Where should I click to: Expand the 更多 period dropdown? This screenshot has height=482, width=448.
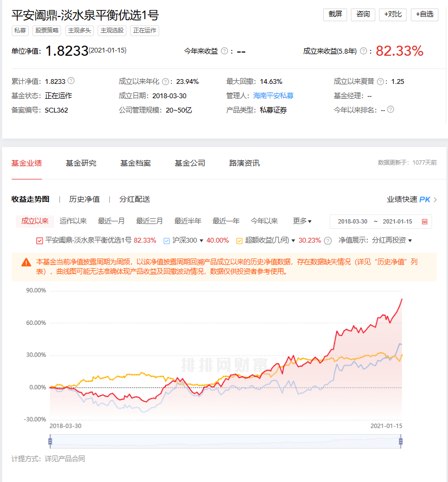tap(302, 221)
